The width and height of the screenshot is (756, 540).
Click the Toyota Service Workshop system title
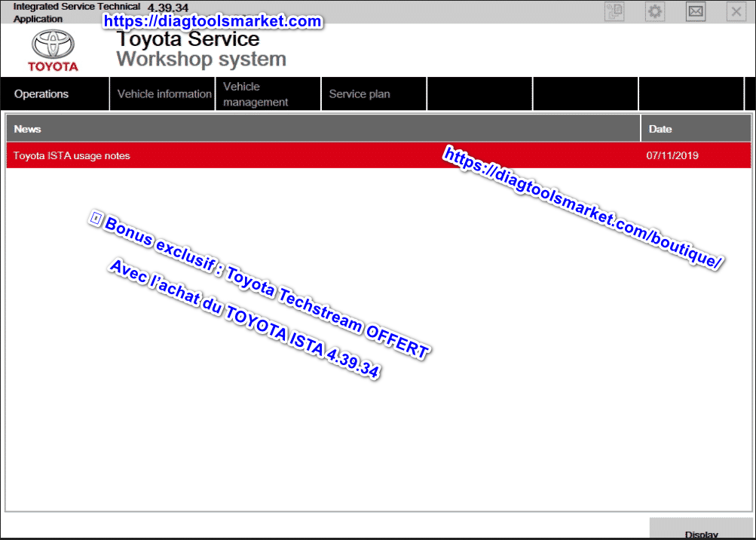pyautogui.click(x=200, y=49)
